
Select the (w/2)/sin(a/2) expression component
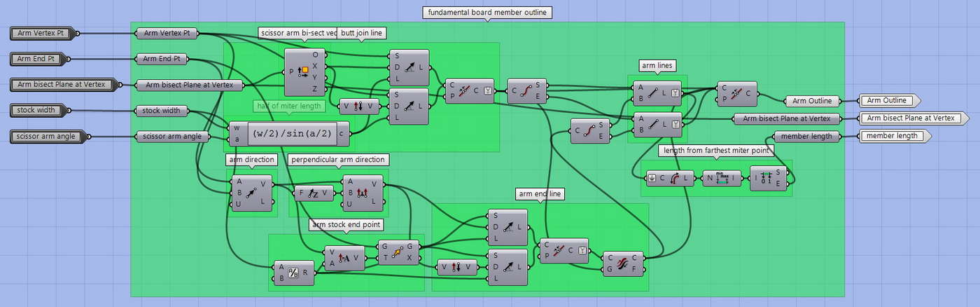[290, 133]
